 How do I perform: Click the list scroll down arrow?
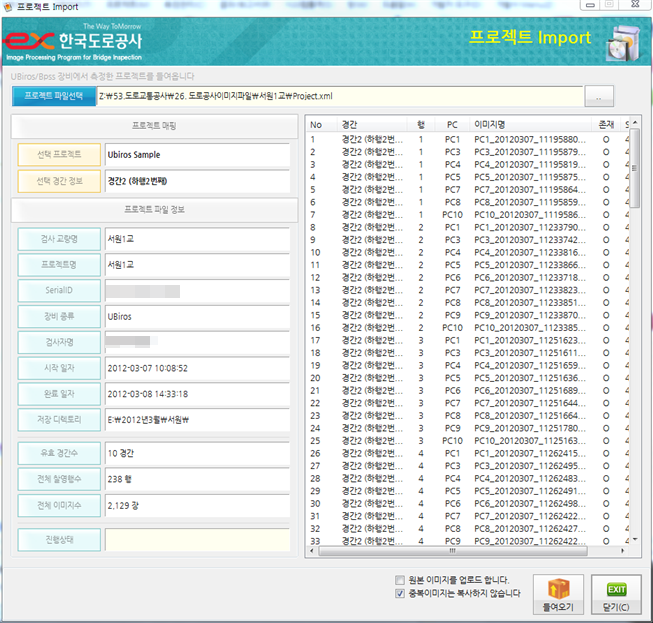point(635,540)
